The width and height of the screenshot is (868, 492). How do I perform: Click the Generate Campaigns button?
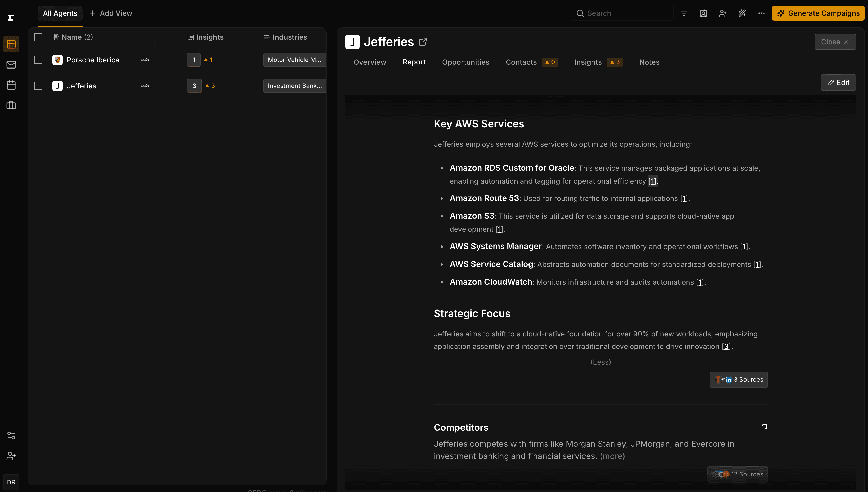click(x=818, y=13)
